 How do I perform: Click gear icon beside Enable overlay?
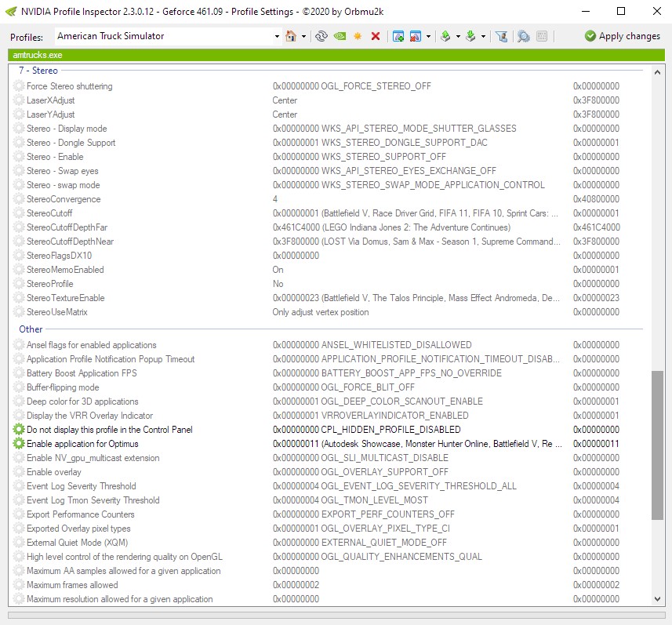coord(19,472)
